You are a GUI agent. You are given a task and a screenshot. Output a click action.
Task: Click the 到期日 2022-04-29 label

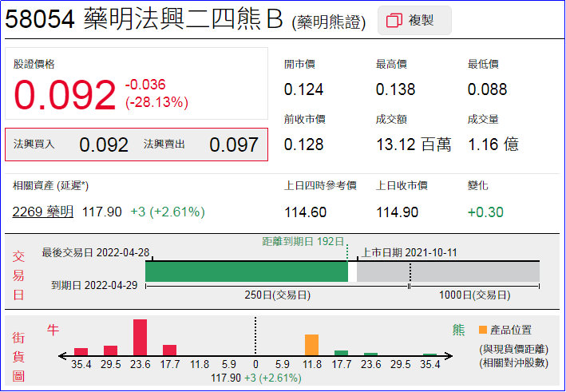94,286
